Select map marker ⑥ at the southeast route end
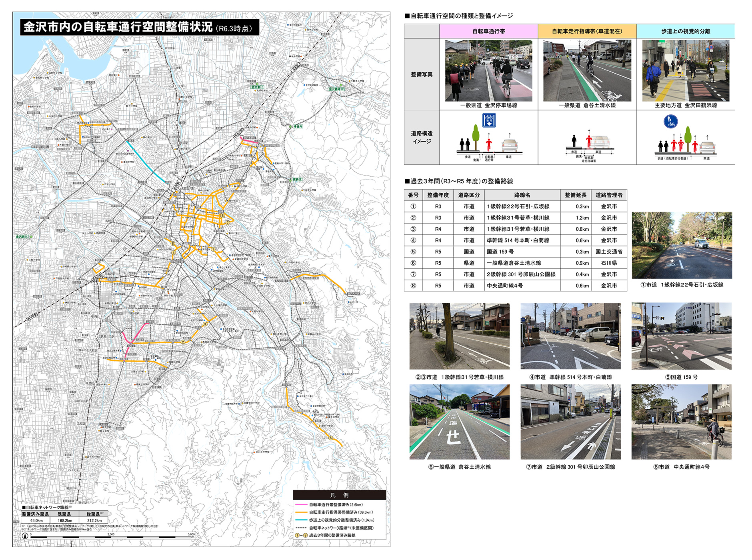The image size is (752, 560). pyautogui.click(x=330, y=438)
